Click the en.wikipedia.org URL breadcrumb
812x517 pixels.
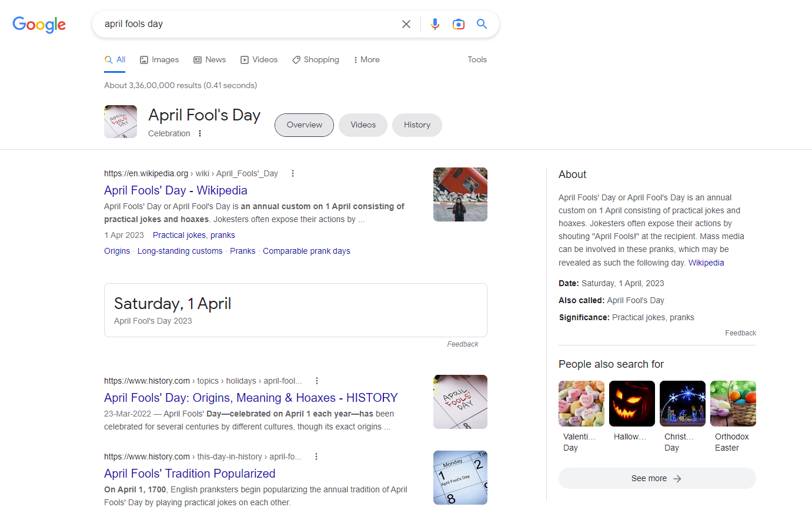(x=191, y=173)
